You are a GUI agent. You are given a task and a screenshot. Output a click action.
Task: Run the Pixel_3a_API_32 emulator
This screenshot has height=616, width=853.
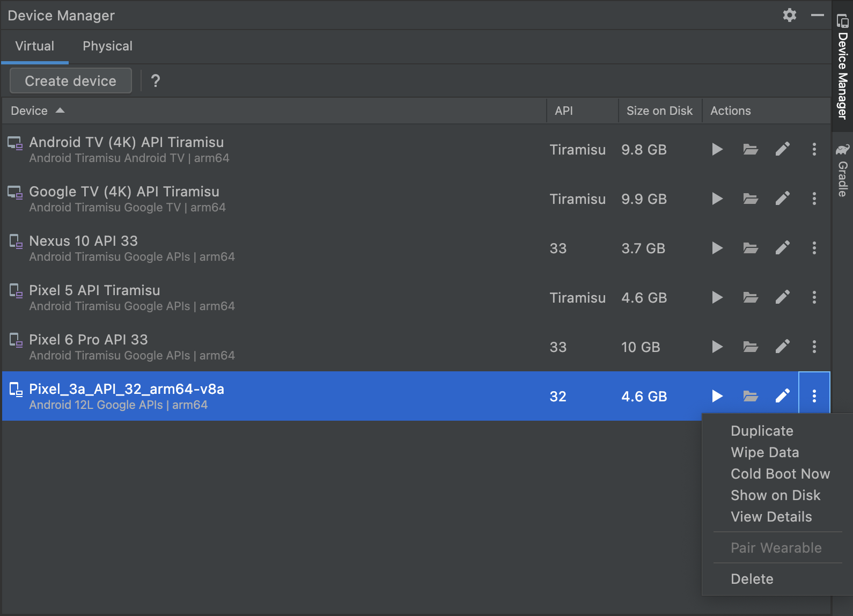pyautogui.click(x=717, y=396)
